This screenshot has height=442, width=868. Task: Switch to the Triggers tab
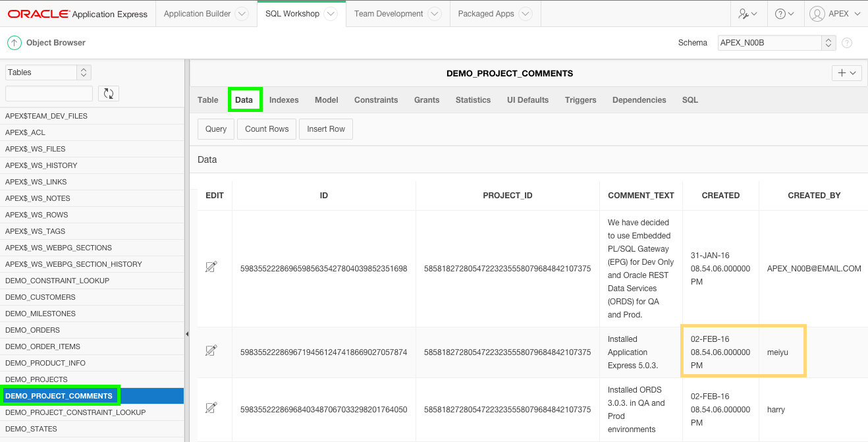[x=580, y=99]
